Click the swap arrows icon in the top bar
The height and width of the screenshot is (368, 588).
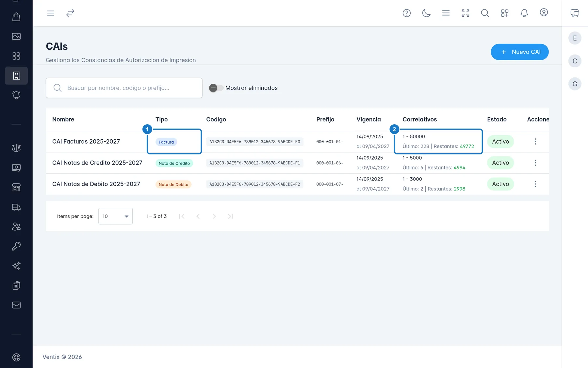[70, 13]
